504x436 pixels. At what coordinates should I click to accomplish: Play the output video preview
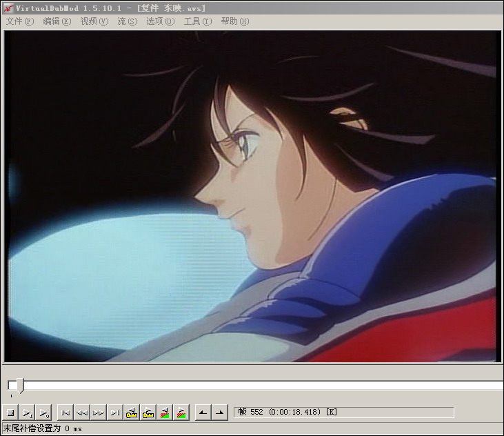click(x=43, y=413)
